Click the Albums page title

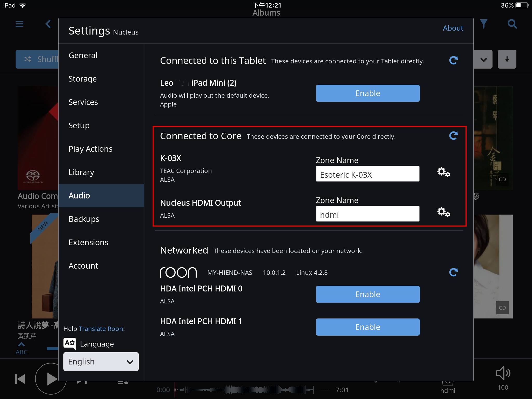266,13
